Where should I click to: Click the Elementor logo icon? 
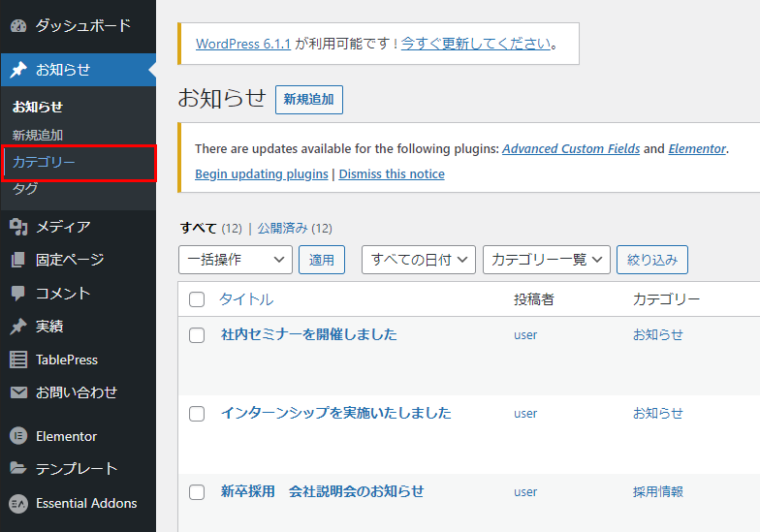pos(17,436)
